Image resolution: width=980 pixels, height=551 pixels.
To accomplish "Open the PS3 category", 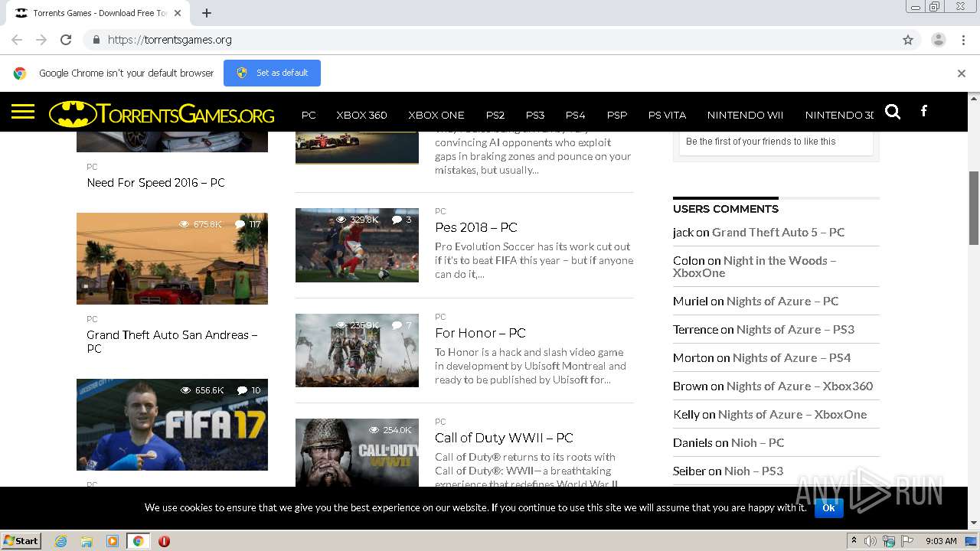I will point(535,115).
